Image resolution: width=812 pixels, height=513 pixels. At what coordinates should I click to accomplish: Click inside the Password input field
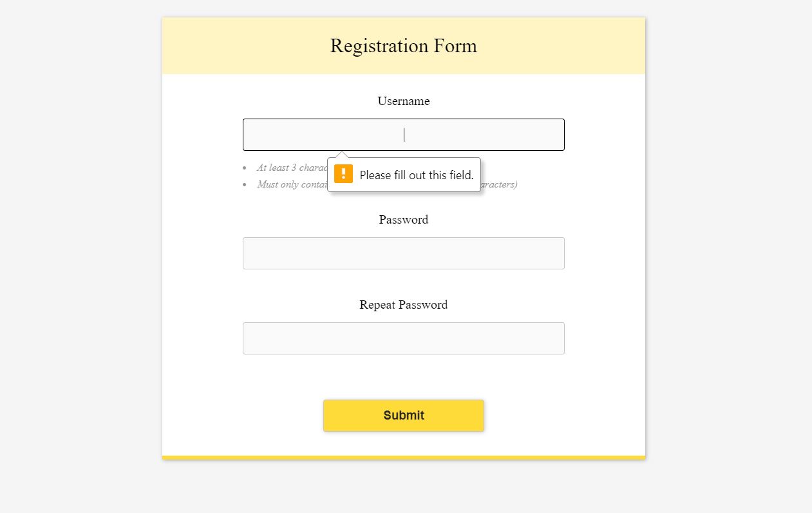404,253
